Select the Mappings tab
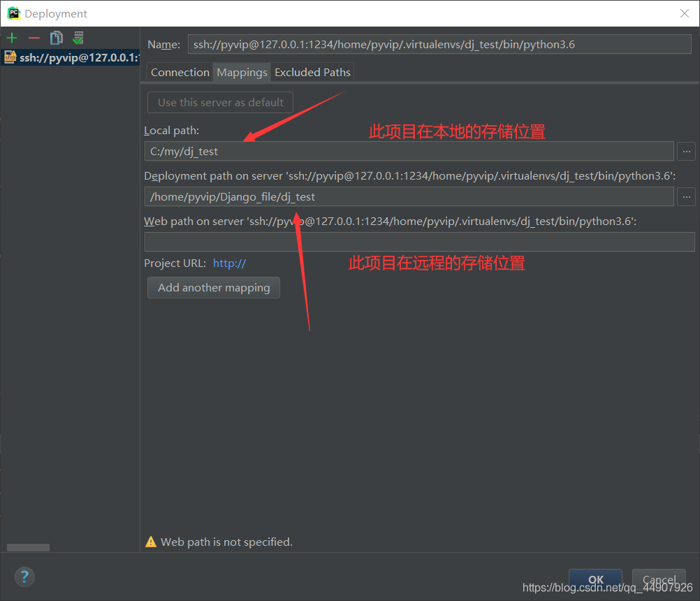The height and width of the screenshot is (601, 700). (242, 73)
